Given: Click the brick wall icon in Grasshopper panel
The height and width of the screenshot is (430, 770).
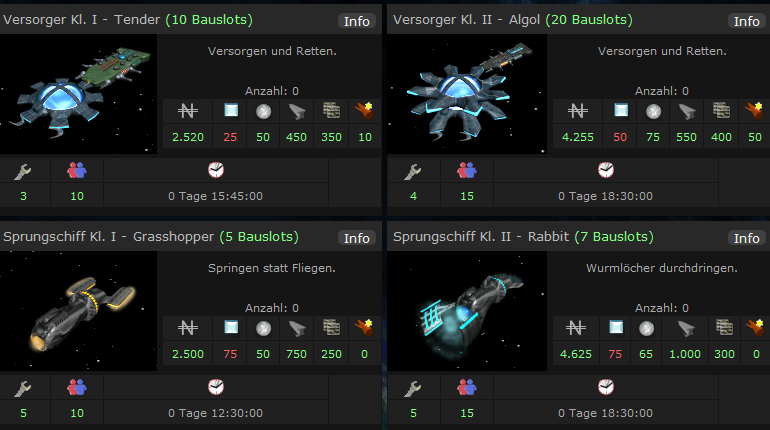Looking at the screenshot, I should (331, 328).
